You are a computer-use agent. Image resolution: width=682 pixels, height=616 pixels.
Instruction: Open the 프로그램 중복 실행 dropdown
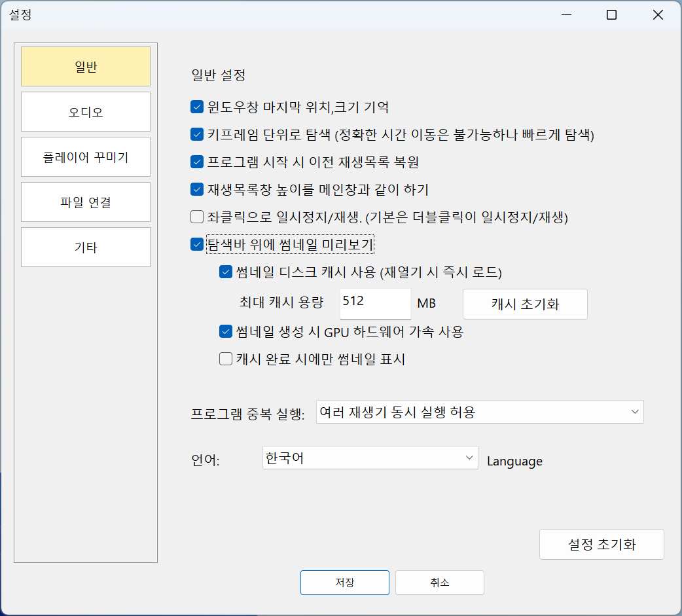(480, 412)
